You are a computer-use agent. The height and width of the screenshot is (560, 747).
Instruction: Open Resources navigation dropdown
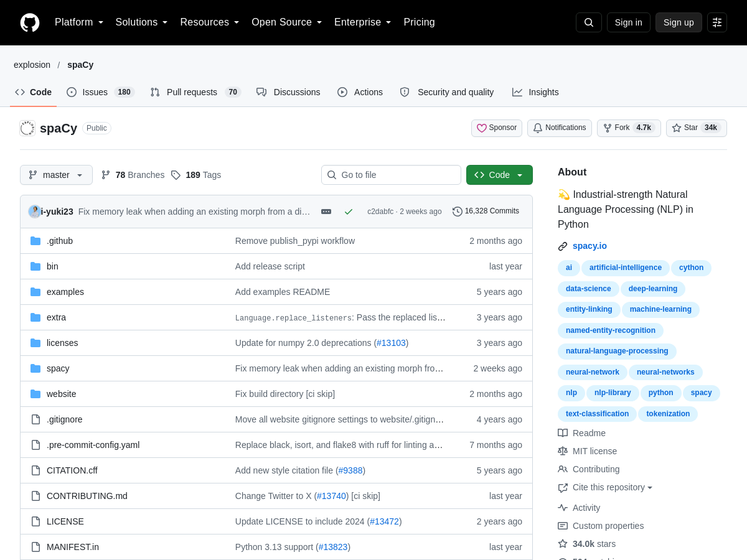coord(210,22)
